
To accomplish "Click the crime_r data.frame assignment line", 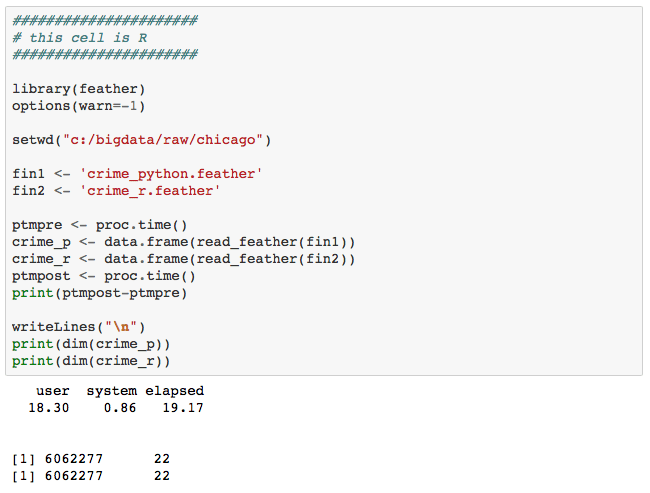I will [184, 259].
